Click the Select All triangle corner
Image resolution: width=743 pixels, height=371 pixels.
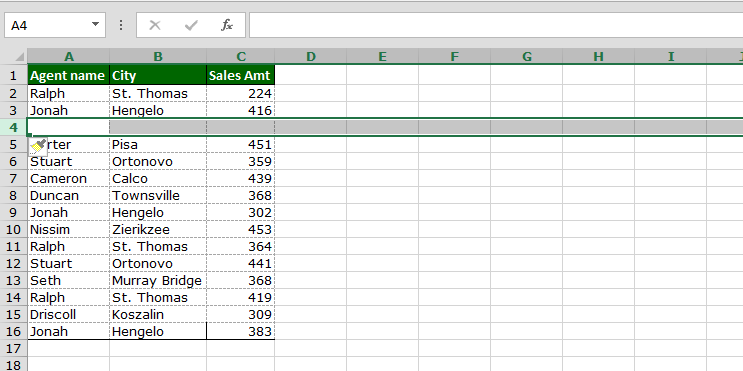pos(19,57)
